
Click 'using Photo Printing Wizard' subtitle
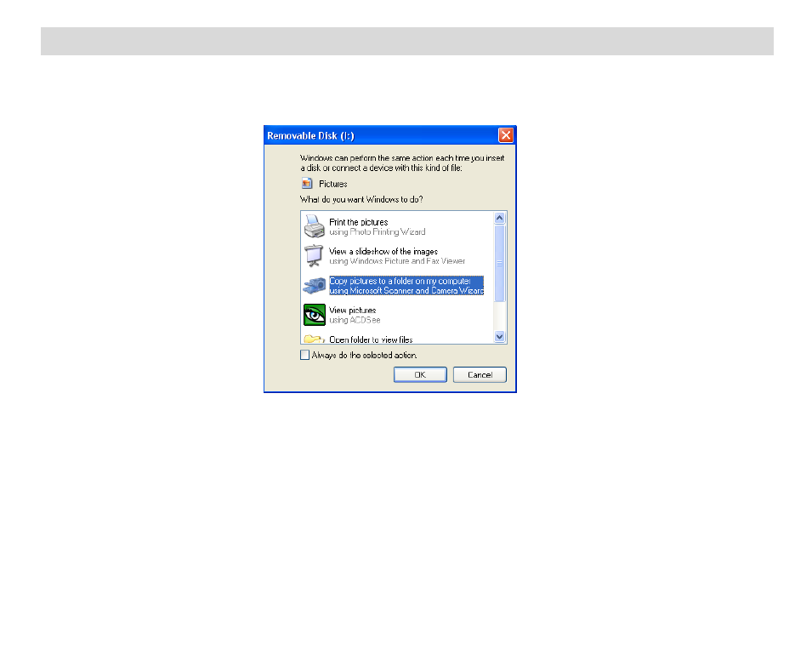click(x=377, y=231)
